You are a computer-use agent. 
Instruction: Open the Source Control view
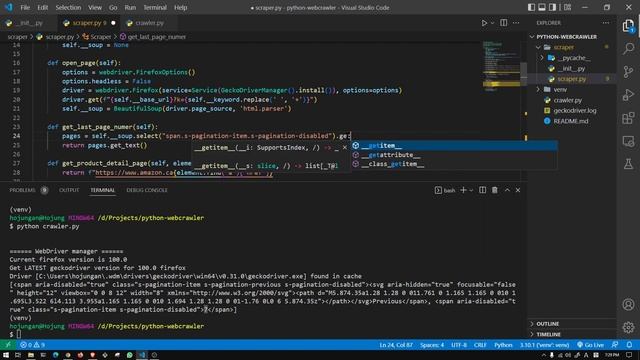point(628,72)
